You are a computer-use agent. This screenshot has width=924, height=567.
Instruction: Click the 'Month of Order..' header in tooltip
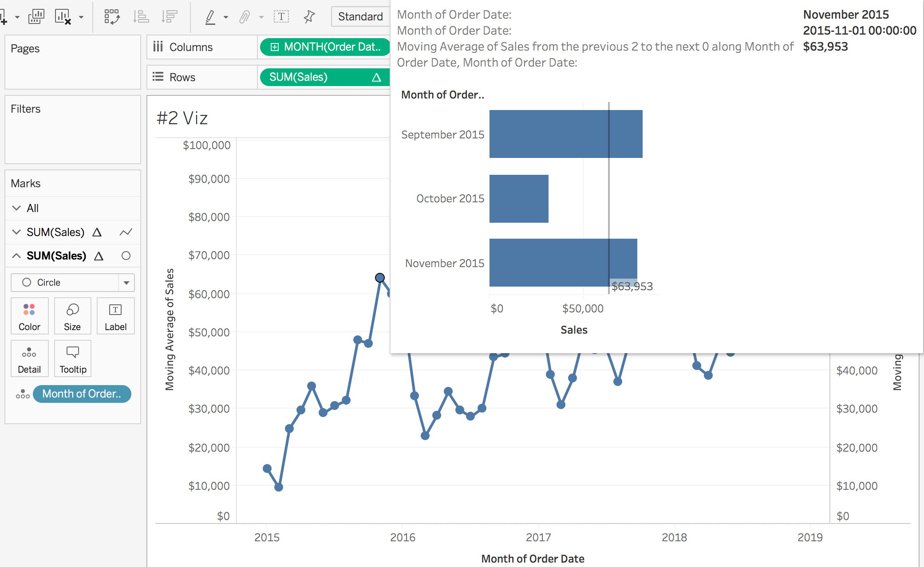pyautogui.click(x=442, y=95)
